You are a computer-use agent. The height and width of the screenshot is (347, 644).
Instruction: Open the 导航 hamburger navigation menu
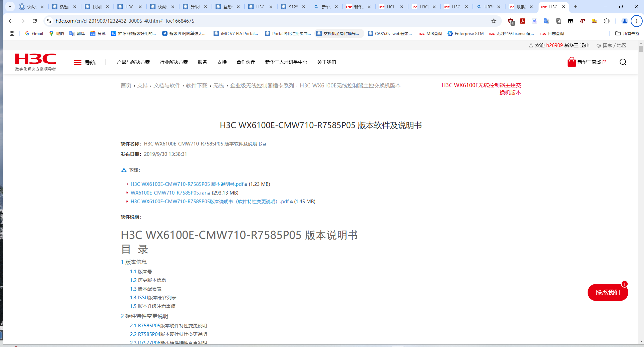tap(85, 62)
